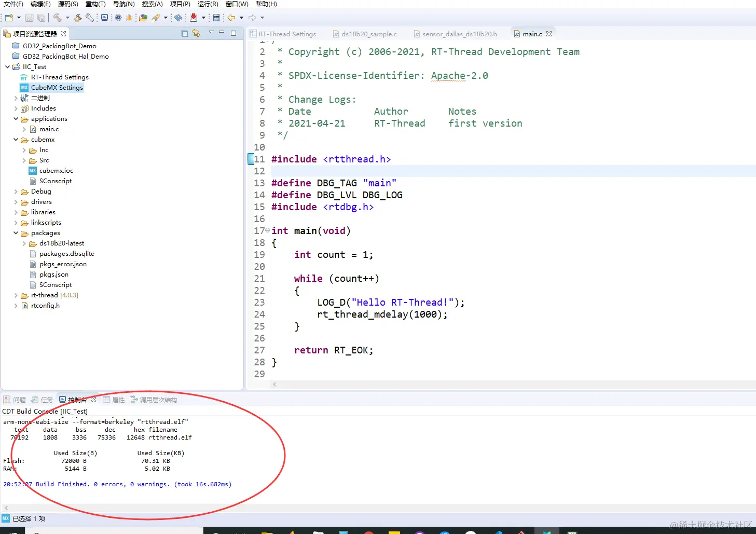Select RT-Thread Settings in project tree
756x534 pixels.
coord(54,77)
